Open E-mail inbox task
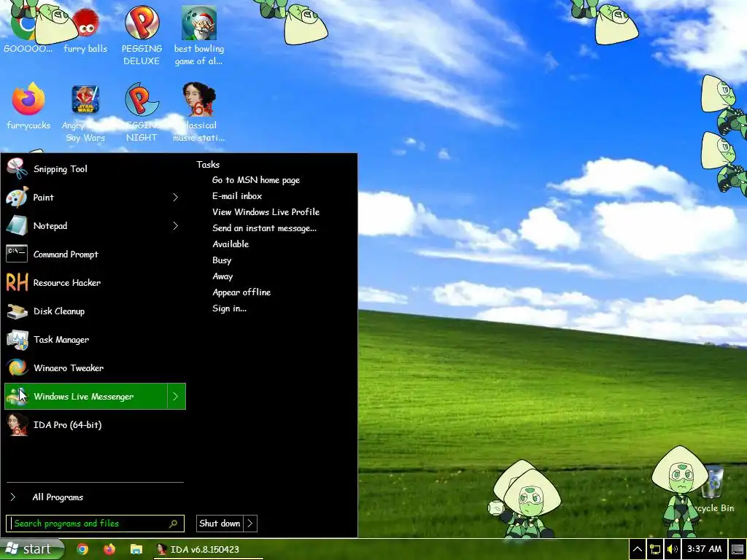Viewport: 747px width, 560px height. (237, 196)
